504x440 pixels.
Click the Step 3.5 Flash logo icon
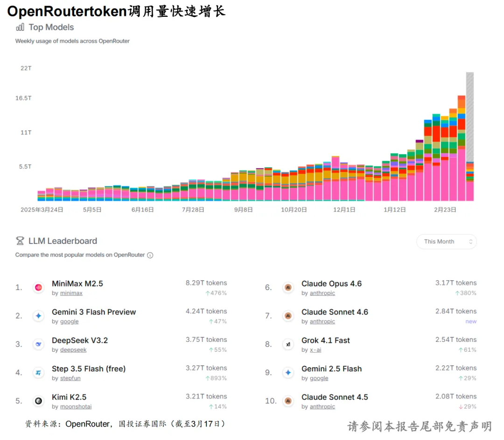coord(39,372)
